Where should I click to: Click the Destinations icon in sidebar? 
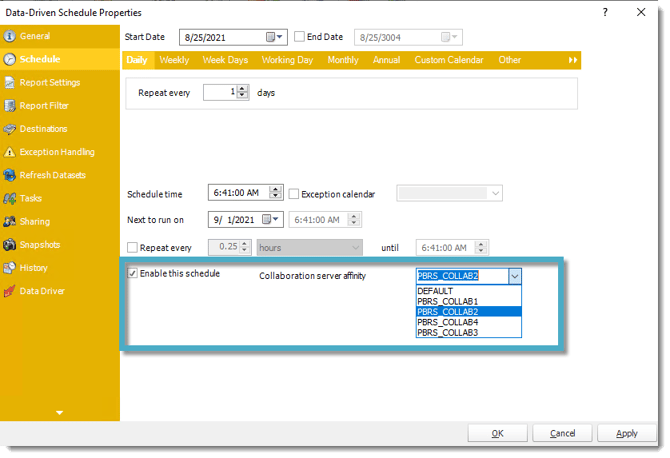9,129
